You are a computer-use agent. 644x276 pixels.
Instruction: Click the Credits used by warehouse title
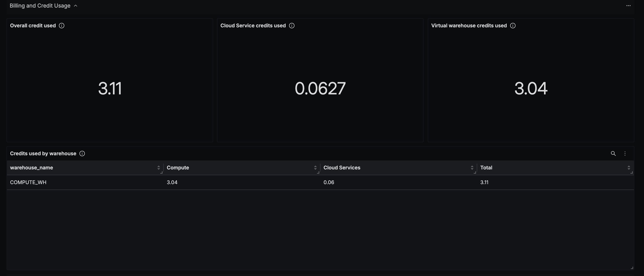point(43,154)
